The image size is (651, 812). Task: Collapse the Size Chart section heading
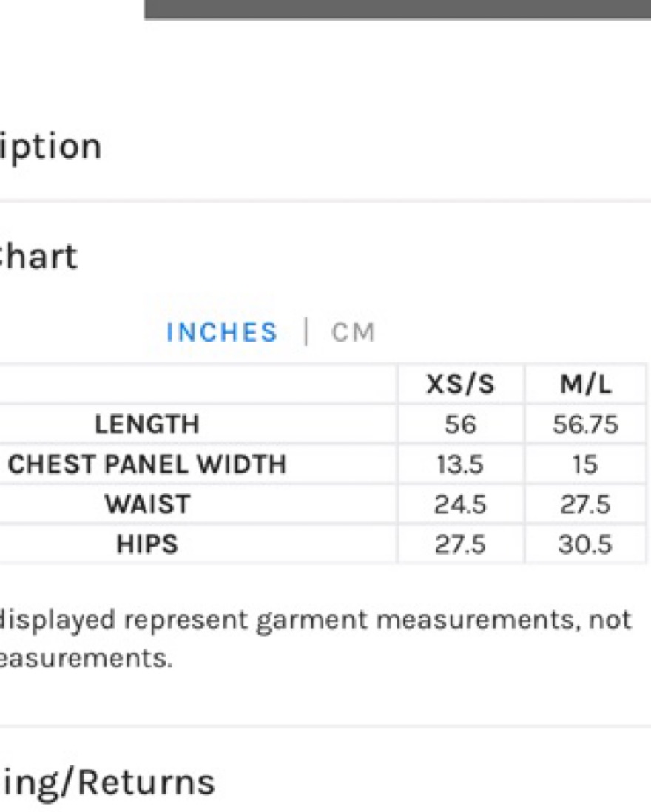click(39, 257)
